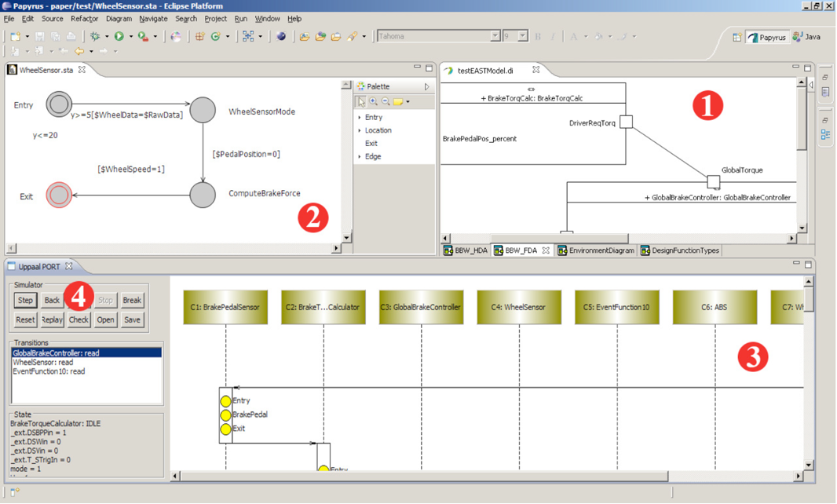The image size is (837, 504).
Task: Switch to the BBW_HDA diagram tab
Action: tap(466, 250)
